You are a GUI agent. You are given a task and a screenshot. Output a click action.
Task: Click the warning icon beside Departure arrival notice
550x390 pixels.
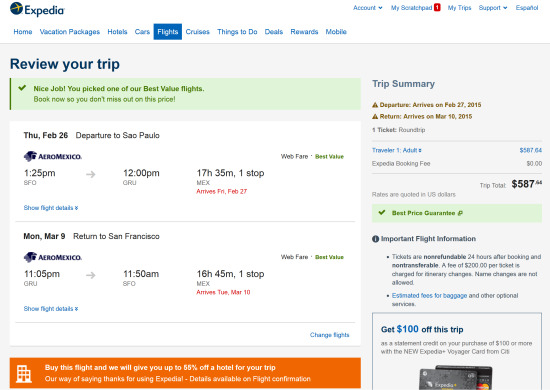[x=375, y=105]
